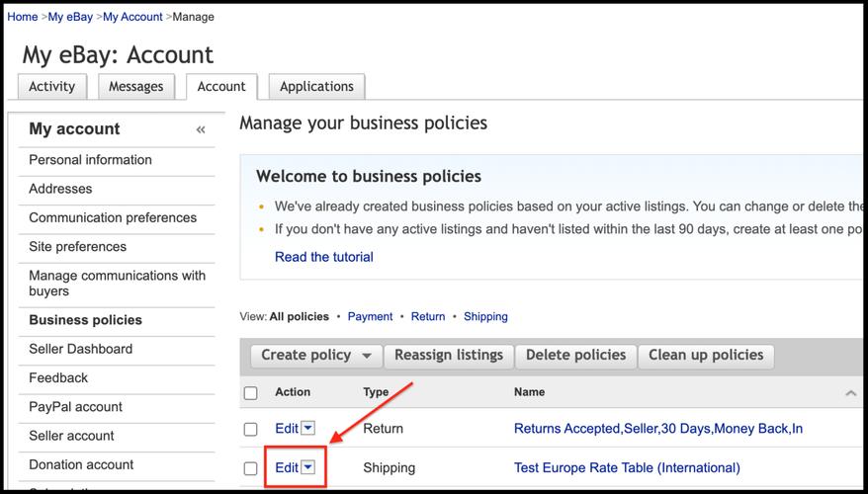Filter view by Shipping policies
The image size is (868, 494).
(x=485, y=316)
